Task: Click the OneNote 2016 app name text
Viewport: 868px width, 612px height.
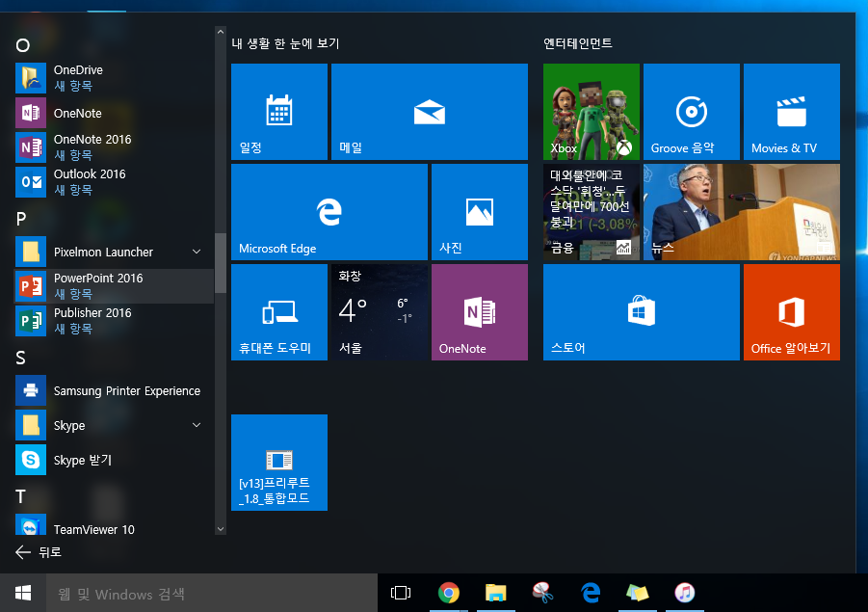Action: (92, 140)
